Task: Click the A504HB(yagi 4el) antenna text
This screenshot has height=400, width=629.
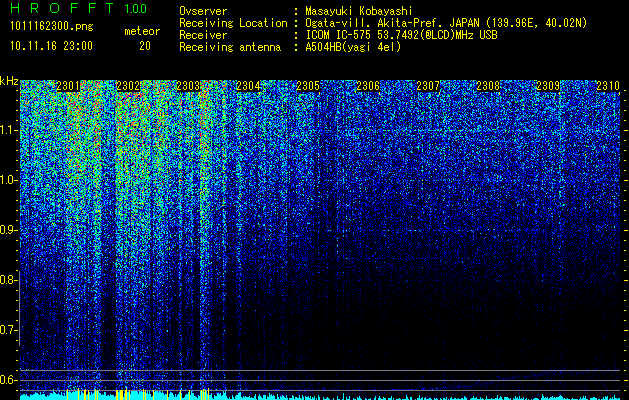Action: coord(353,47)
